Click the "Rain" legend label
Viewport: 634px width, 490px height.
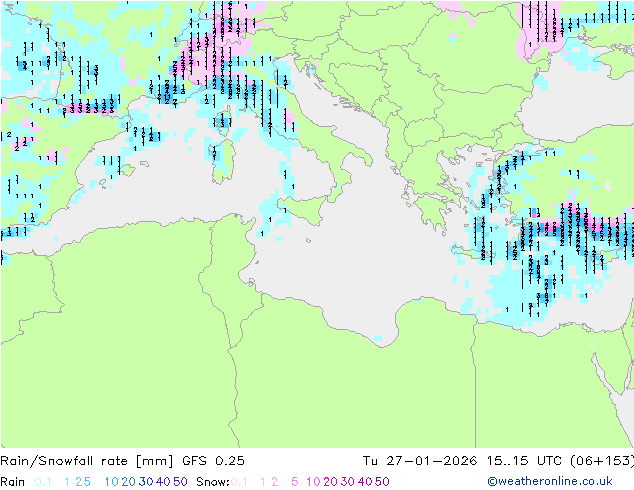[x=13, y=482]
